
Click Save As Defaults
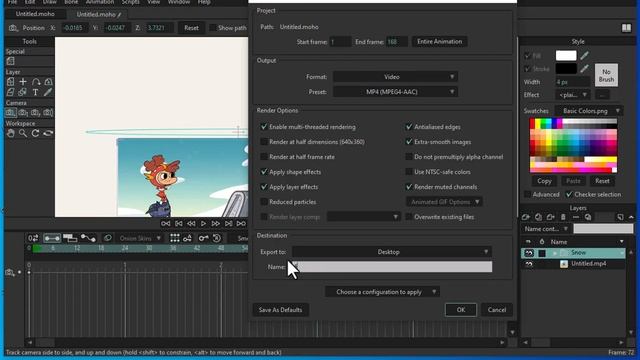(280, 310)
